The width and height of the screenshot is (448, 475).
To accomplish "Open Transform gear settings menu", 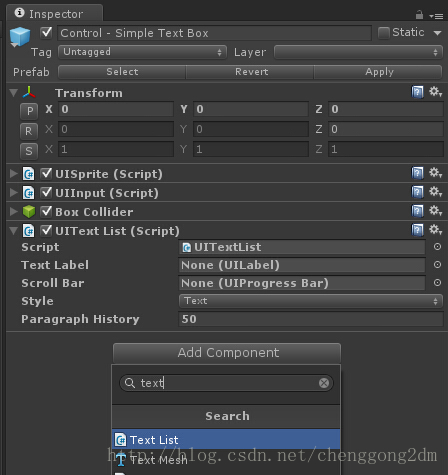I will pos(435,91).
